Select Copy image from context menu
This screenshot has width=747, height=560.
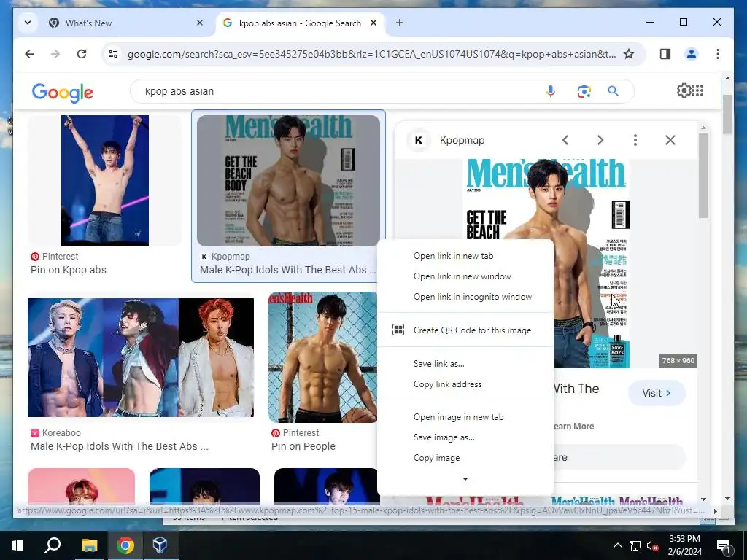465,458
